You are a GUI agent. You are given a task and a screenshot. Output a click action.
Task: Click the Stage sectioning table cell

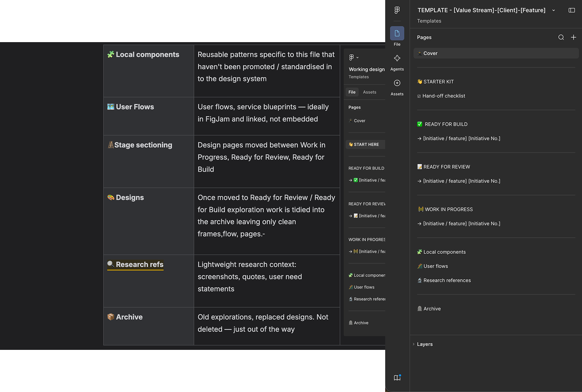coord(148,161)
